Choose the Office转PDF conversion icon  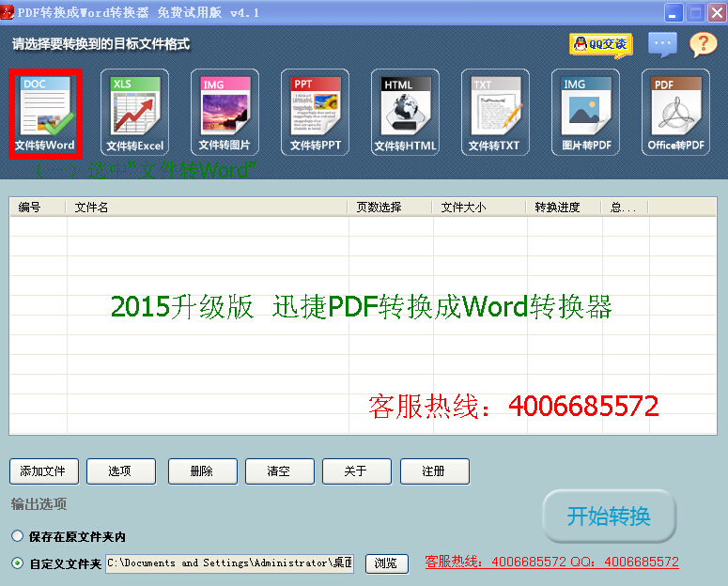pos(675,113)
